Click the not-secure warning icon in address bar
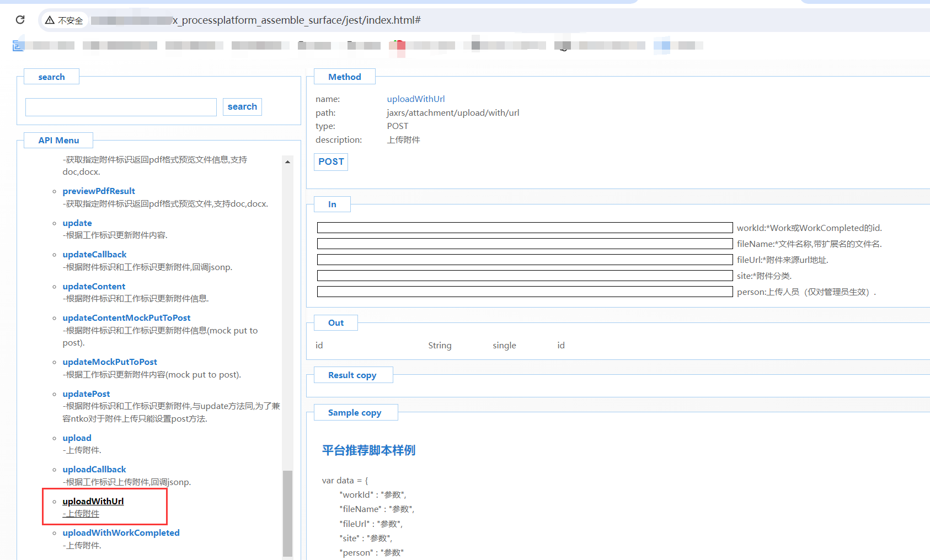 [50, 20]
